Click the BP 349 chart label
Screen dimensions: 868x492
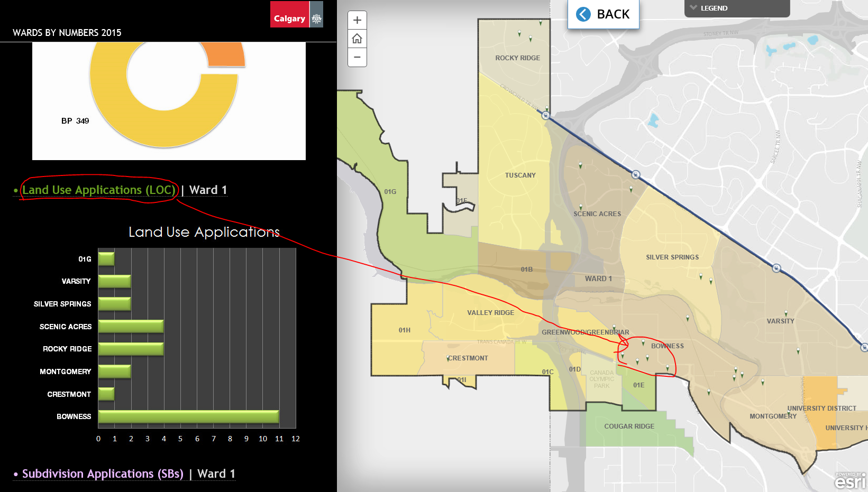pyautogui.click(x=75, y=121)
